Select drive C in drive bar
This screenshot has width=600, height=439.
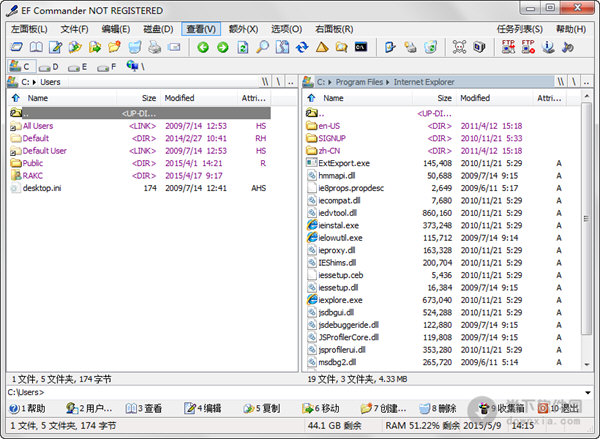click(19, 67)
